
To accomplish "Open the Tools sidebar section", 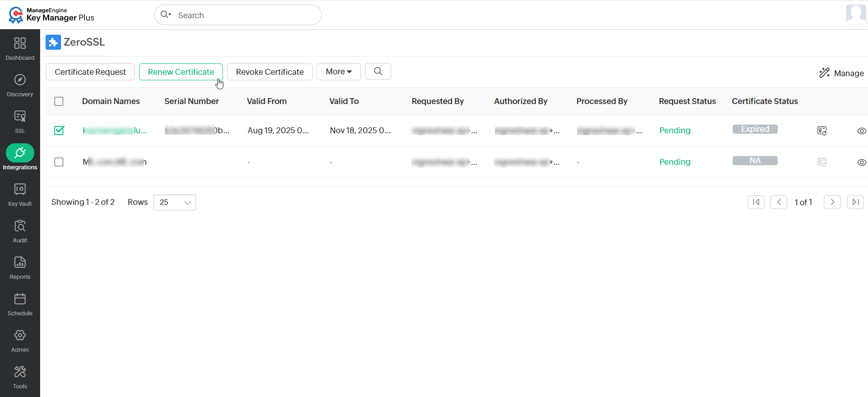I will [x=20, y=377].
